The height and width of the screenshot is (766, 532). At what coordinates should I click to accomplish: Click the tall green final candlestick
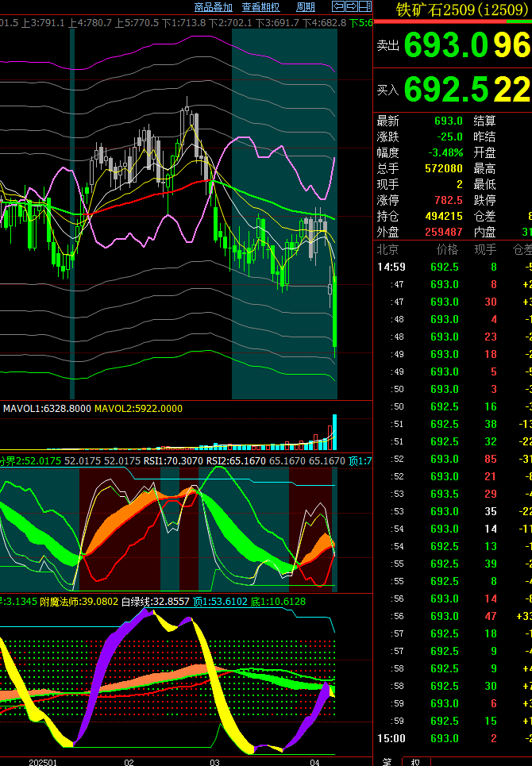335,312
